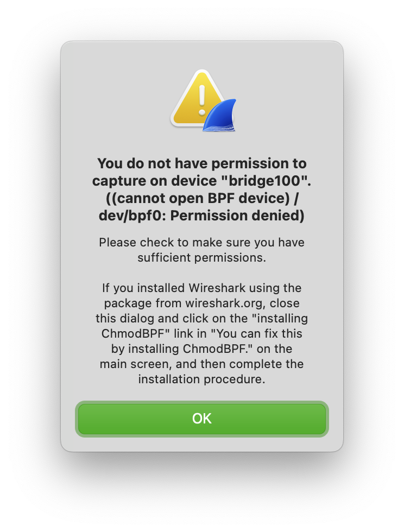This screenshot has height=532, width=404.
Task: Click the "installation procedure." closing line
Action: [201, 379]
